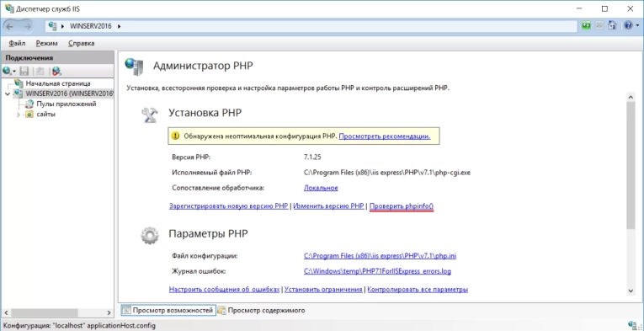Image resolution: width=644 pixels, height=331 pixels.
Task: Open Просмотреть рекомендации link
Action: [x=385, y=136]
